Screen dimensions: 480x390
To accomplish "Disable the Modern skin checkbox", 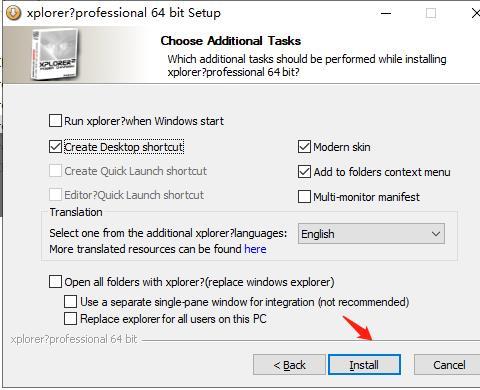I will (304, 147).
